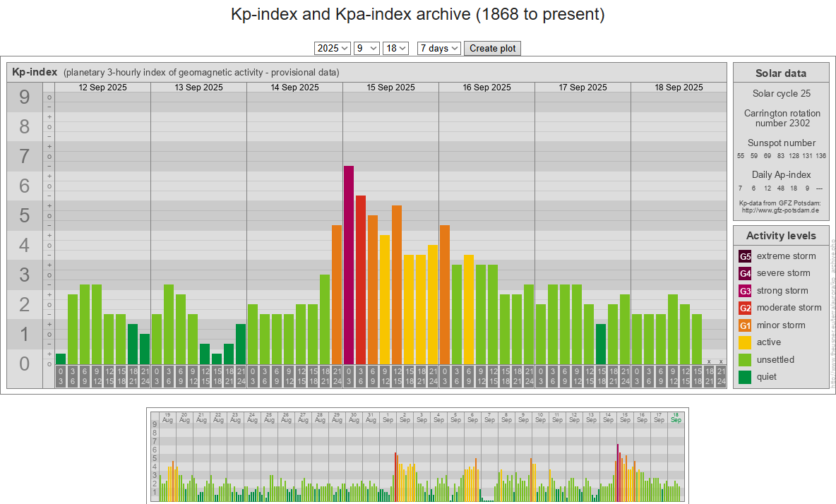This screenshot has height=504, width=836.
Task: Click the G5 extreme storm icon
Action: click(745, 256)
